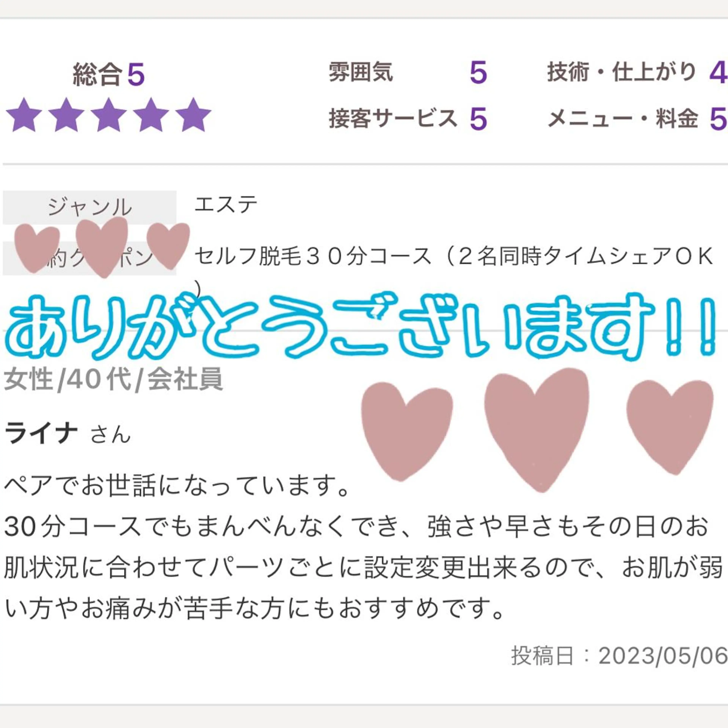Screen dimensions: 728x728
Task: Open the セルフ脱毛30分コース coupon text
Action: (454, 257)
